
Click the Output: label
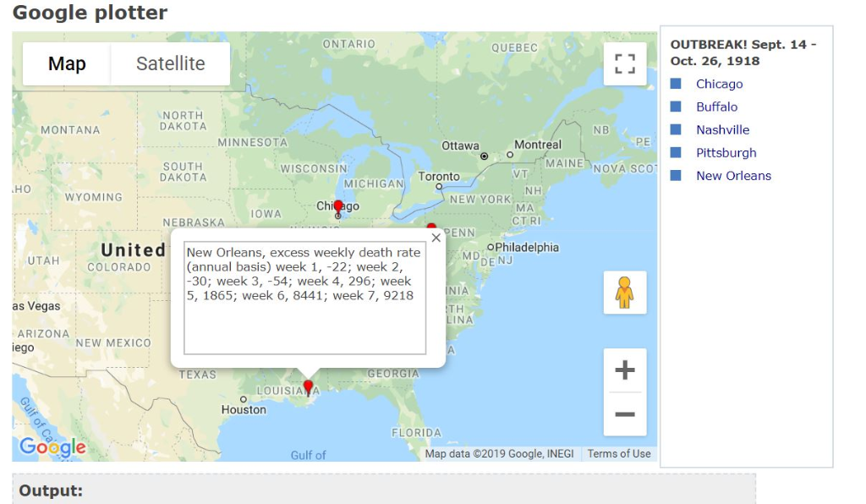point(51,490)
